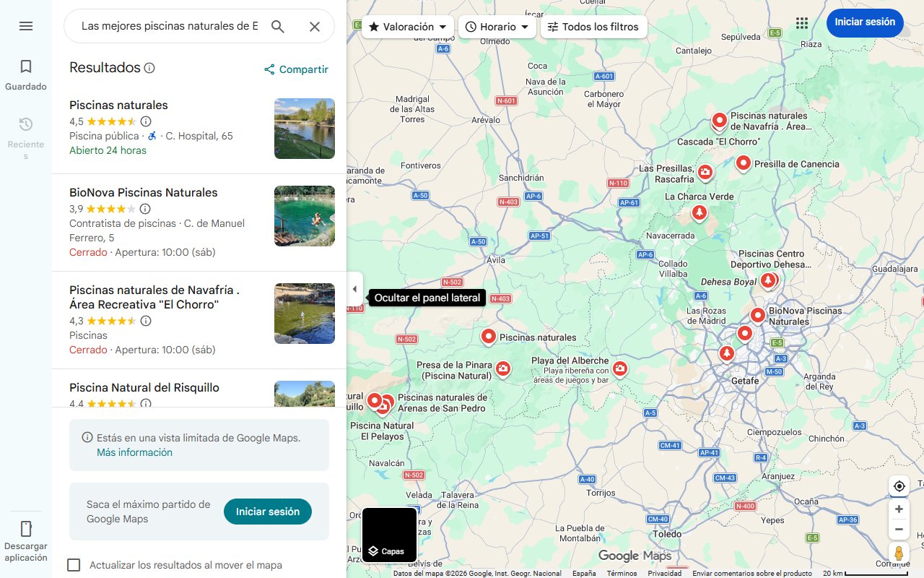
Task: Open Todos los filtros
Action: [x=593, y=27]
